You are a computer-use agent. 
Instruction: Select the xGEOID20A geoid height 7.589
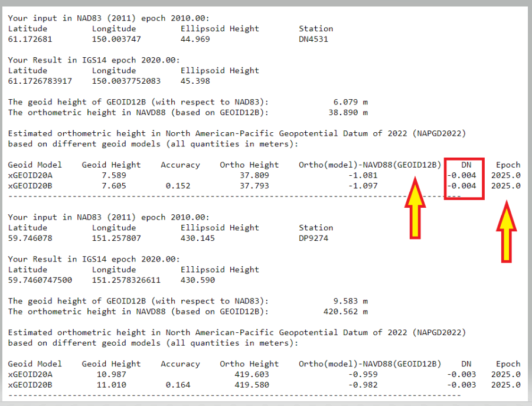coord(112,175)
